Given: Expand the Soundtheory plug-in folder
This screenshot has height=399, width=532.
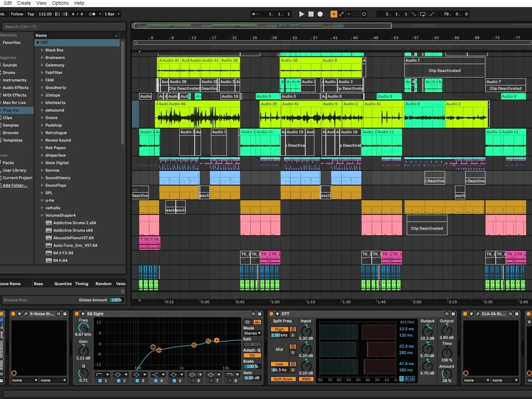Looking at the screenshot, I should point(42,178).
